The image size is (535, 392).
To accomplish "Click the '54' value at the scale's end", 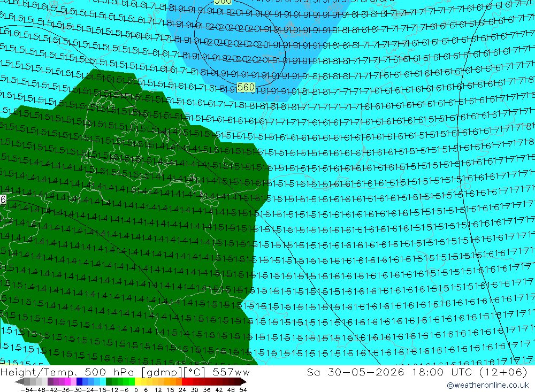I will pyautogui.click(x=243, y=390).
